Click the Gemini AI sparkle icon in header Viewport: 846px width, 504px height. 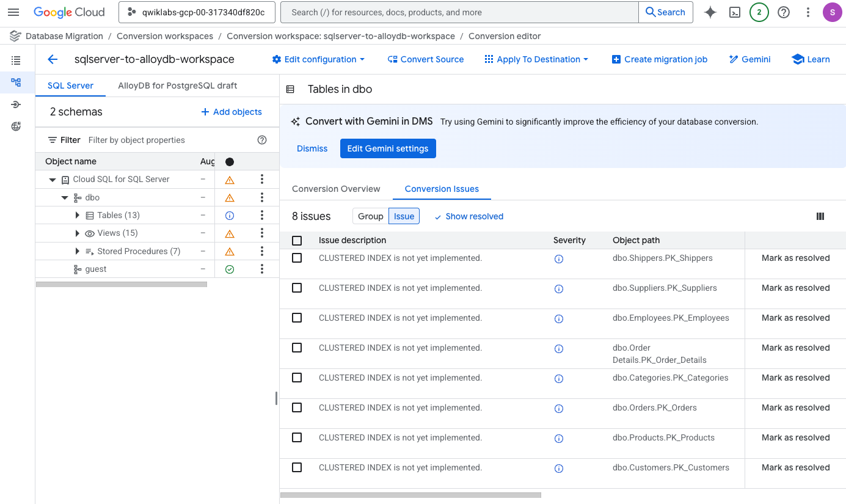click(x=710, y=12)
